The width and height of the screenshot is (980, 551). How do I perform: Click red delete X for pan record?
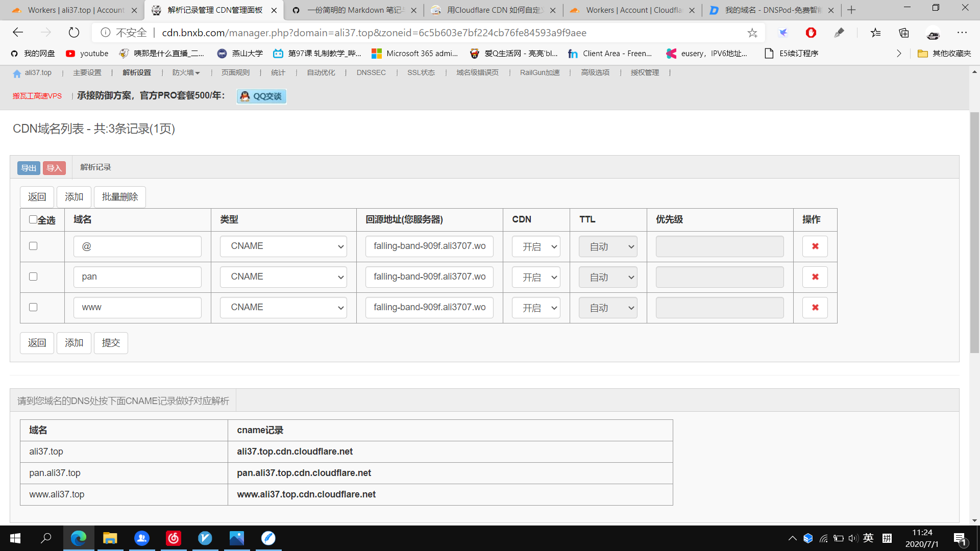(815, 277)
